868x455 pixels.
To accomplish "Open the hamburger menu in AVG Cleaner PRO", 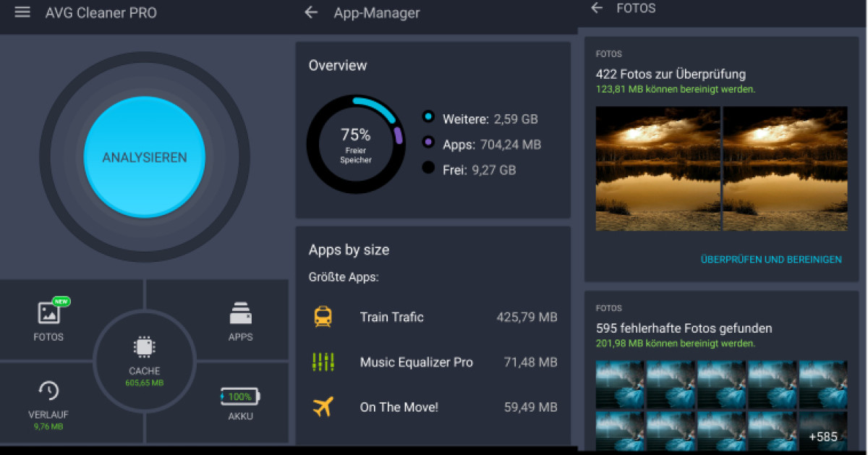I will pyautogui.click(x=22, y=12).
